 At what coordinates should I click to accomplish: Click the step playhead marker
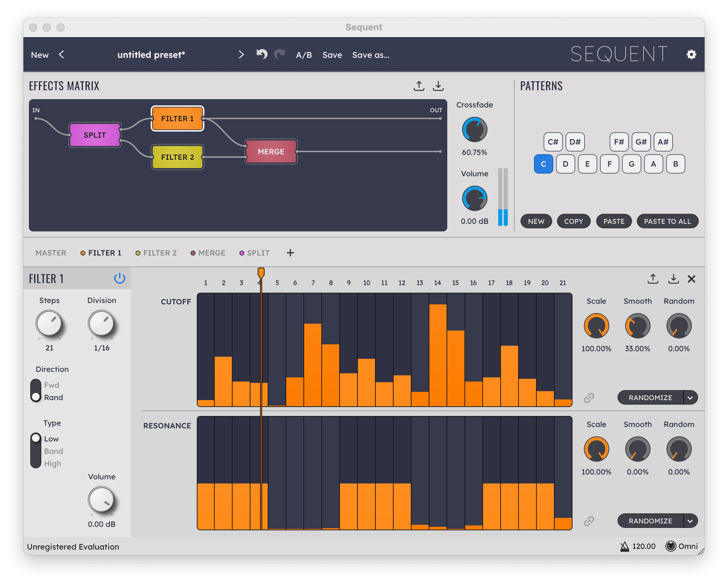(261, 273)
